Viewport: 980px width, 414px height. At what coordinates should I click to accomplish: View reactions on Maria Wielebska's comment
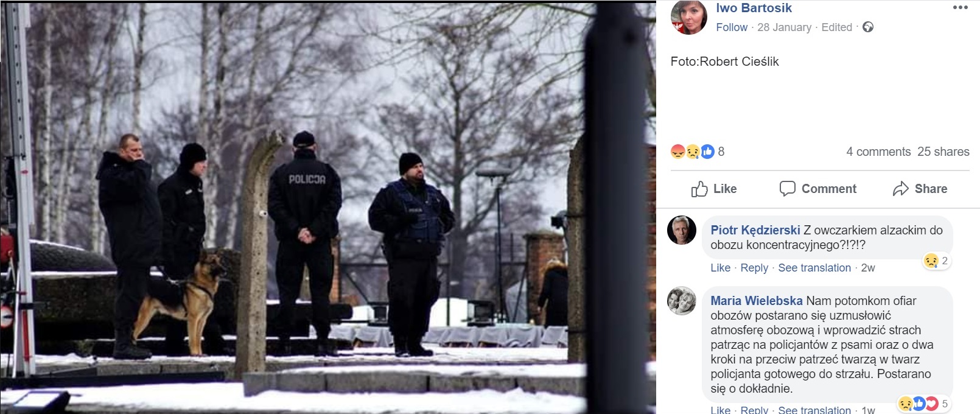tap(923, 404)
